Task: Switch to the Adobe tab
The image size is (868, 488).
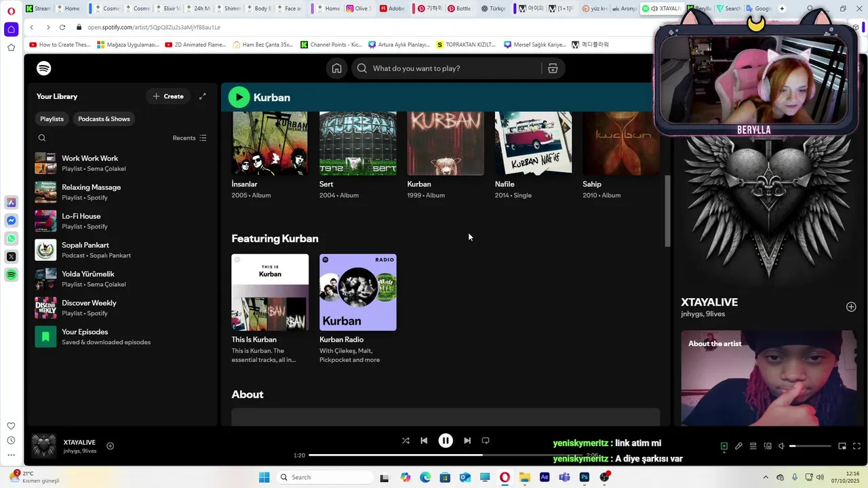Action: [x=392, y=9]
